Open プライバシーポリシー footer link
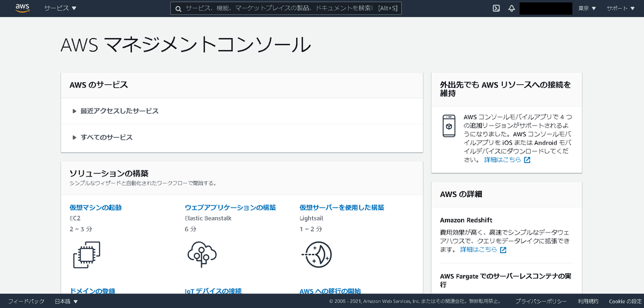Viewport: 644px width, 308px height. click(x=541, y=302)
